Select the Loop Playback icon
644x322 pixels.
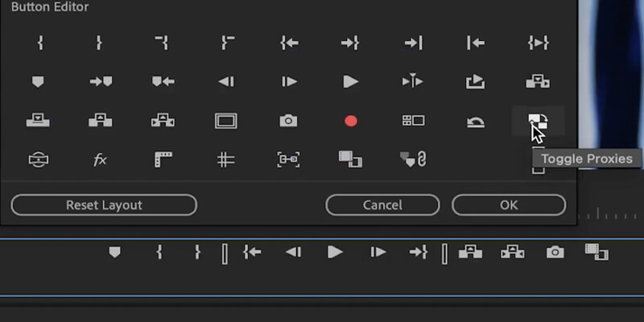[475, 82]
